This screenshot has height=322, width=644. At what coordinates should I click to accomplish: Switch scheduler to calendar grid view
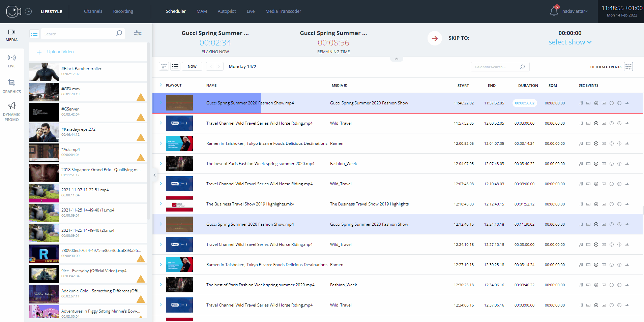tap(164, 66)
